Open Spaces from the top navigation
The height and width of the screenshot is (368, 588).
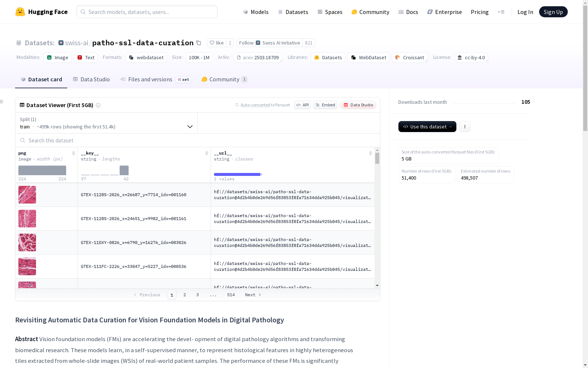pyautogui.click(x=330, y=12)
